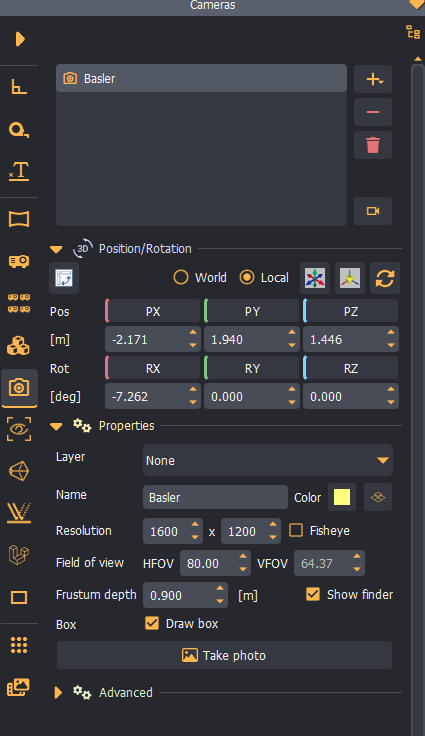Open the objects cubes panel icon

pos(19,345)
